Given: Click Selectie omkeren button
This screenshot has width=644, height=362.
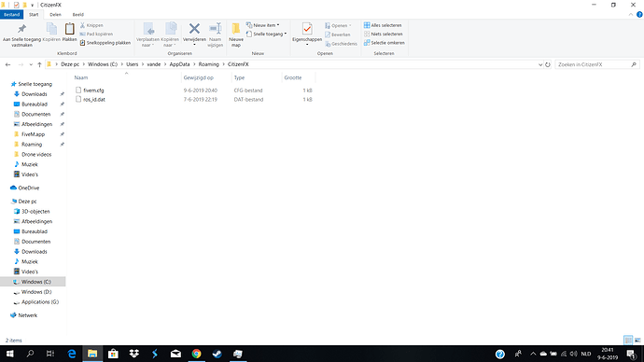Looking at the screenshot, I should (384, 43).
